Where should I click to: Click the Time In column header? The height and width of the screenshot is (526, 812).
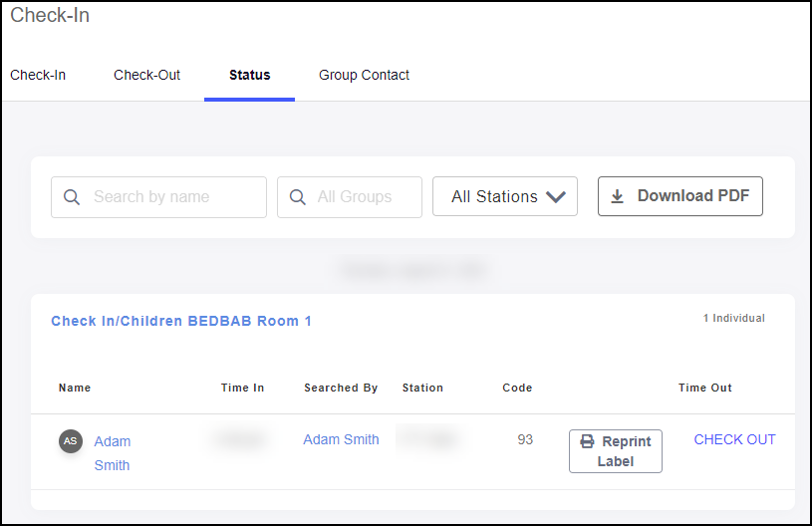point(242,388)
